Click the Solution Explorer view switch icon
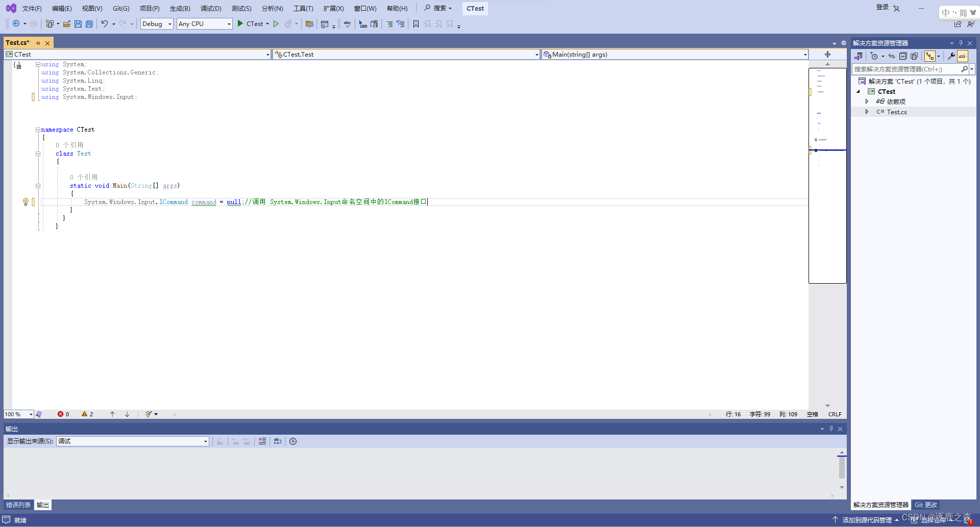Screen dimensions: 980x527 tap(859, 56)
